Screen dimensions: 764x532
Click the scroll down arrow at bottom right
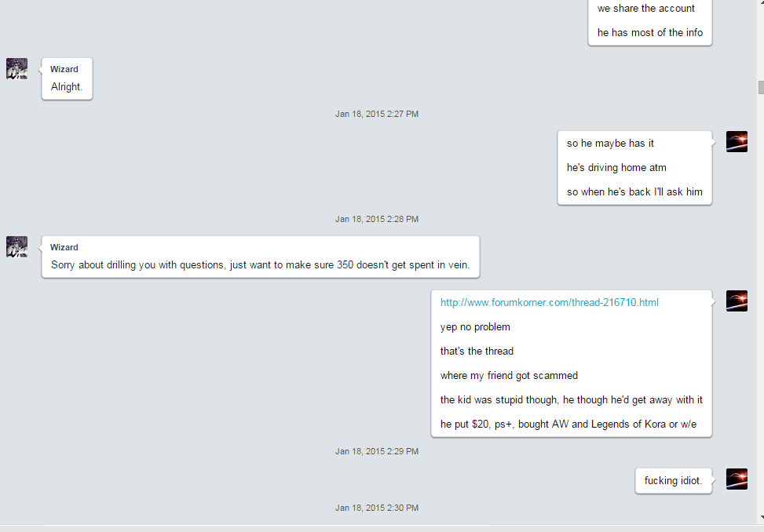coord(761,517)
